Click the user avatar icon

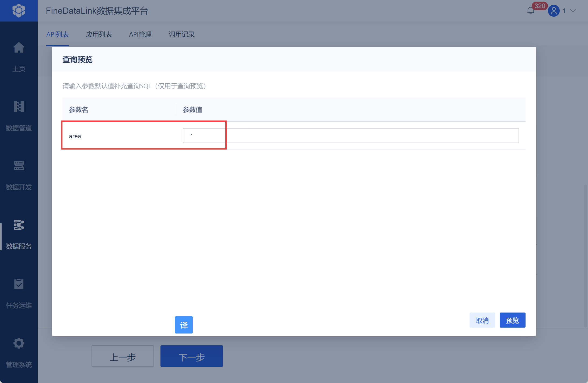(x=554, y=11)
